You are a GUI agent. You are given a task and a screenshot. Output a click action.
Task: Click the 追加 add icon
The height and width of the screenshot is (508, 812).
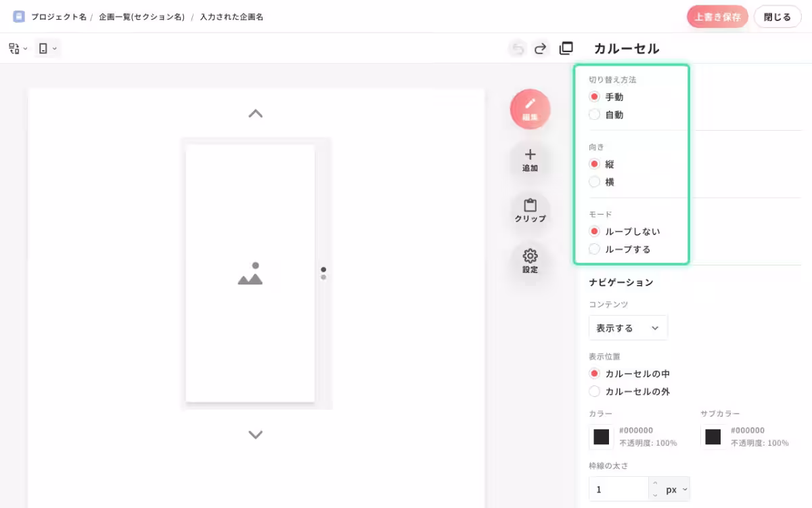tap(530, 161)
